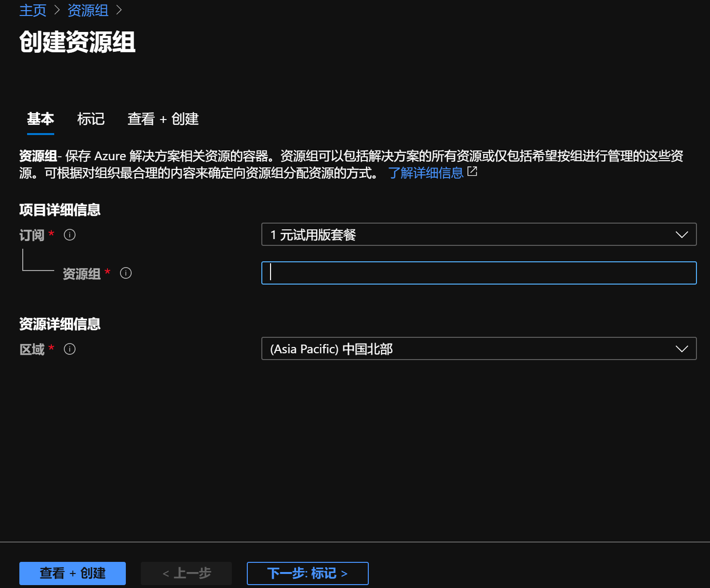This screenshot has width=710, height=588.
Task: Open the 查看 + 创建 tab
Action: click(x=163, y=119)
